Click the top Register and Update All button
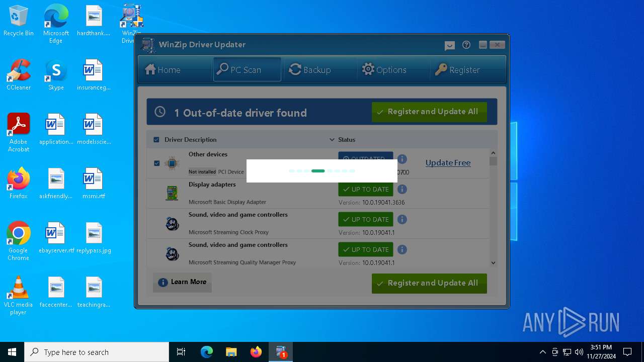 [429, 112]
